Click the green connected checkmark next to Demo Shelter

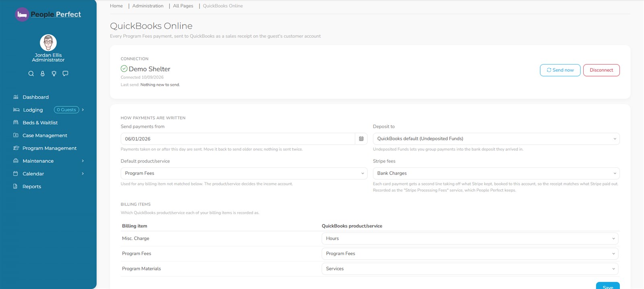pyautogui.click(x=124, y=69)
